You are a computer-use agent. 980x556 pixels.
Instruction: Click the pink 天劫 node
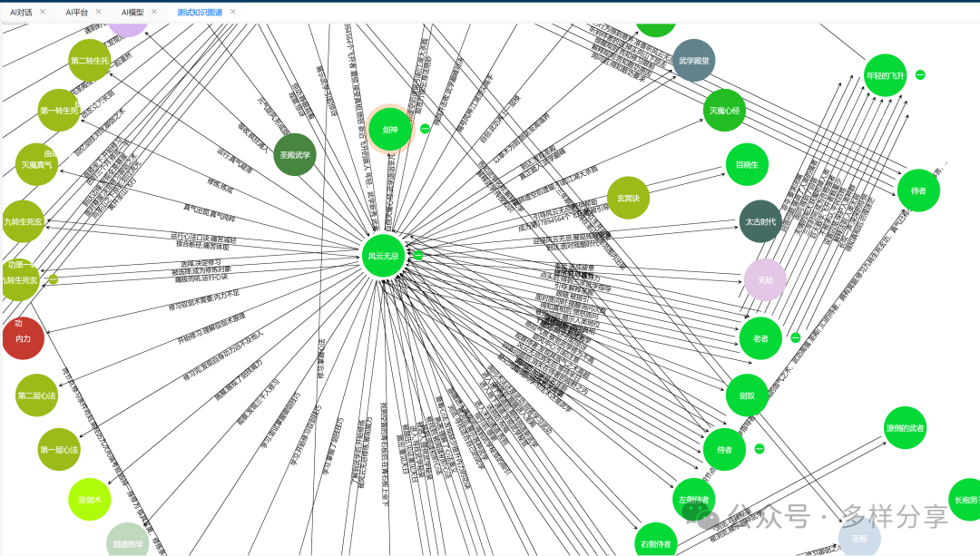[765, 280]
